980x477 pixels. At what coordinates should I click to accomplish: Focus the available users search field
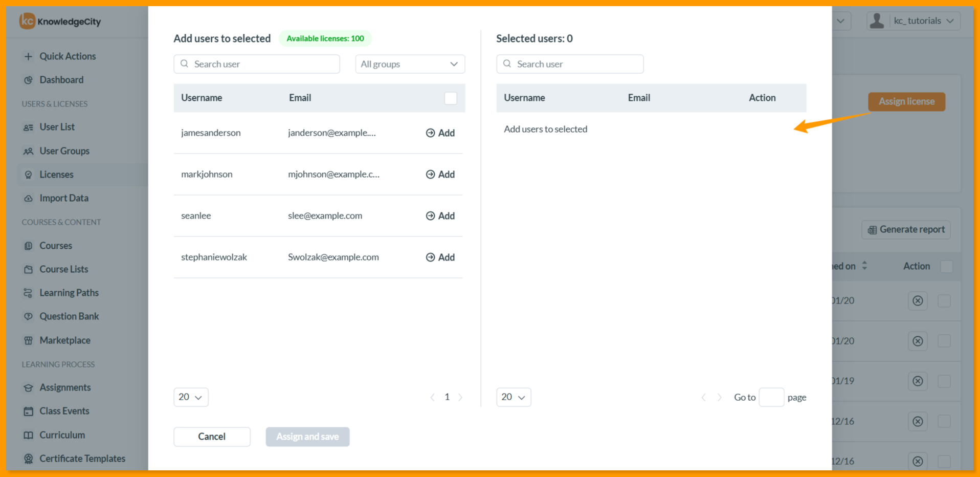[257, 64]
